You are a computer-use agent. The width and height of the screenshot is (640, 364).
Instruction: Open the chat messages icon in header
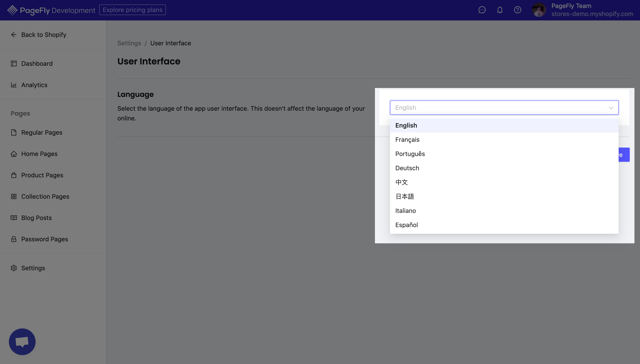point(482,10)
